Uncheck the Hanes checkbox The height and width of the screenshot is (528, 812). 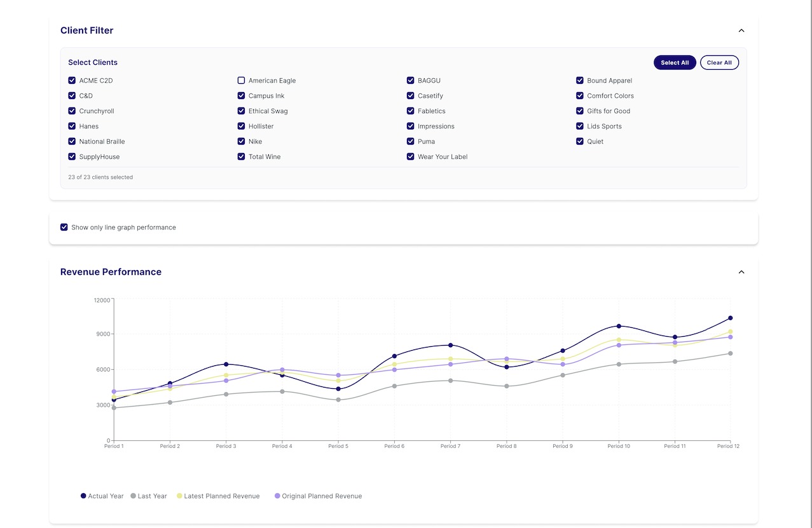click(x=72, y=126)
